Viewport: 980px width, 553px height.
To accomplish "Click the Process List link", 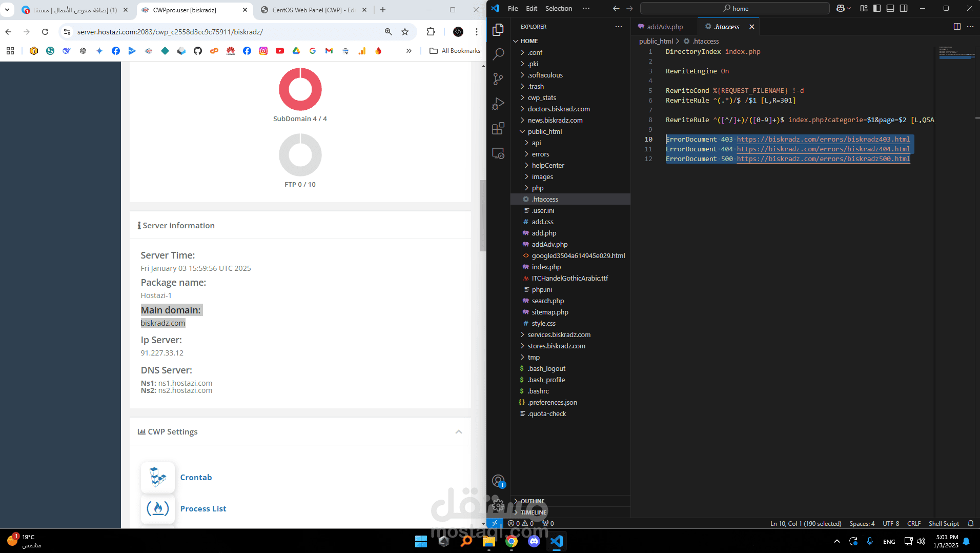I will pyautogui.click(x=203, y=508).
